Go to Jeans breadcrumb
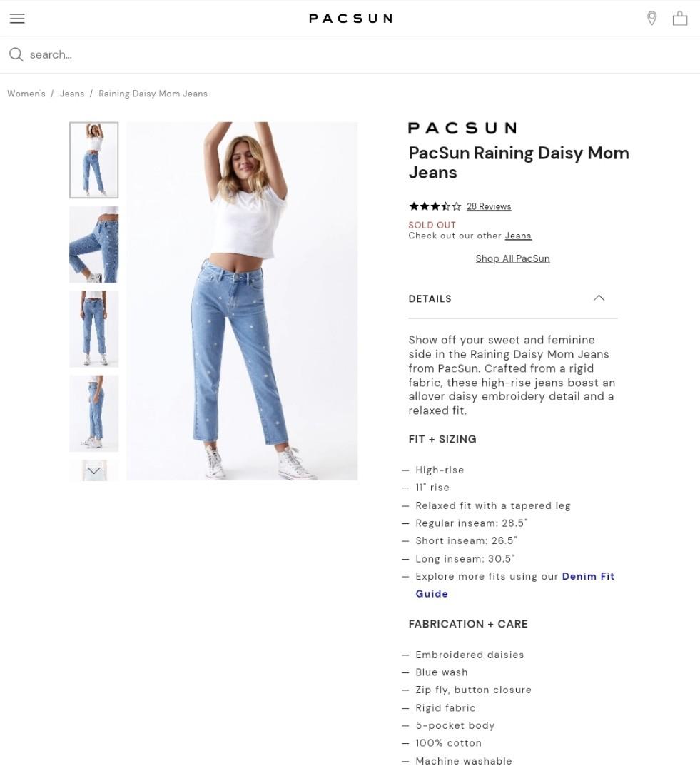Image resolution: width=700 pixels, height=771 pixels. click(72, 94)
